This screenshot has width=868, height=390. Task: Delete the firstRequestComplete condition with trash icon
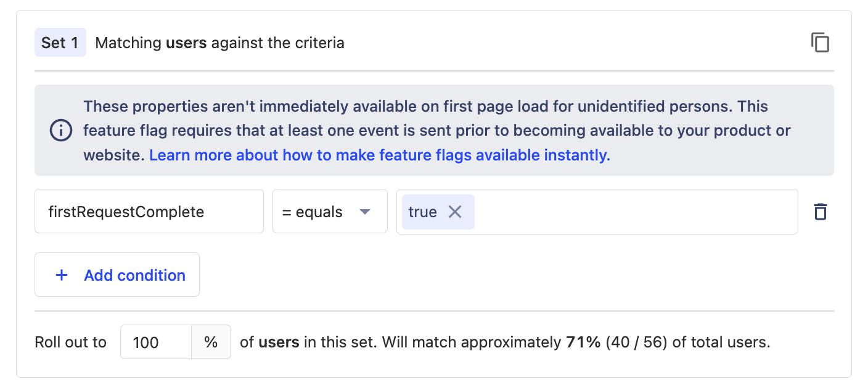click(820, 212)
